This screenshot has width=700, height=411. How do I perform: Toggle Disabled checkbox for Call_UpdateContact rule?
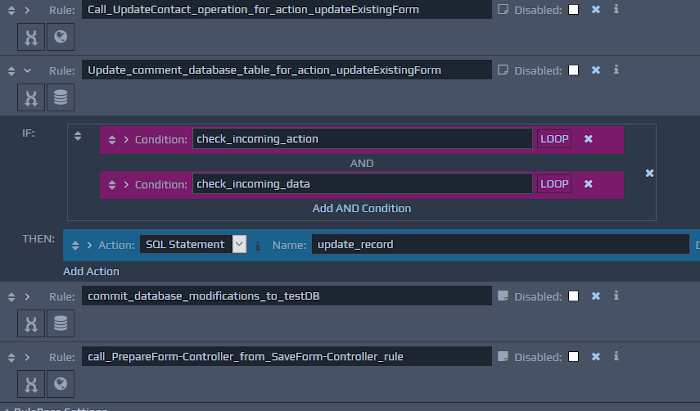[574, 9]
